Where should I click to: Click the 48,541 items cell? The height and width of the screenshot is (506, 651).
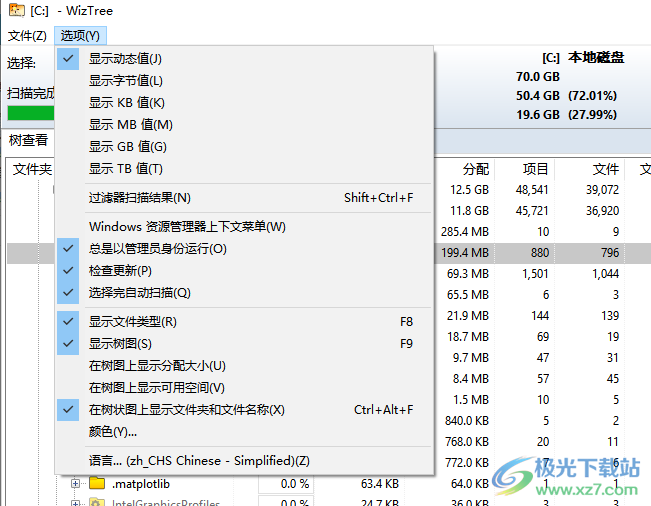[532, 190]
